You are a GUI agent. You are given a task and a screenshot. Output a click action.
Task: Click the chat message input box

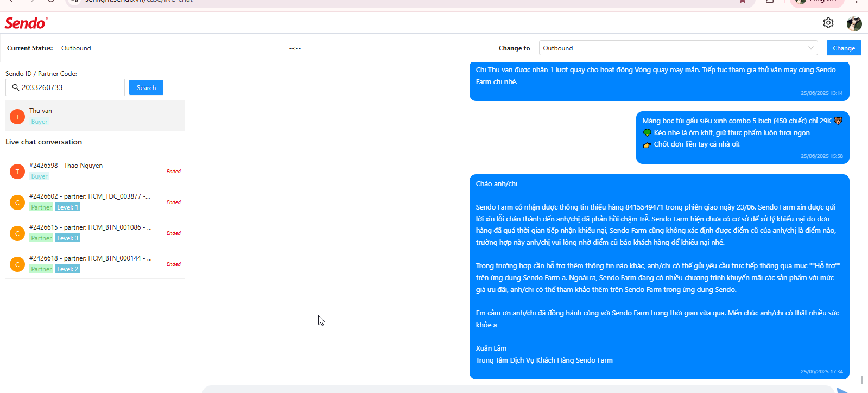coord(518,390)
